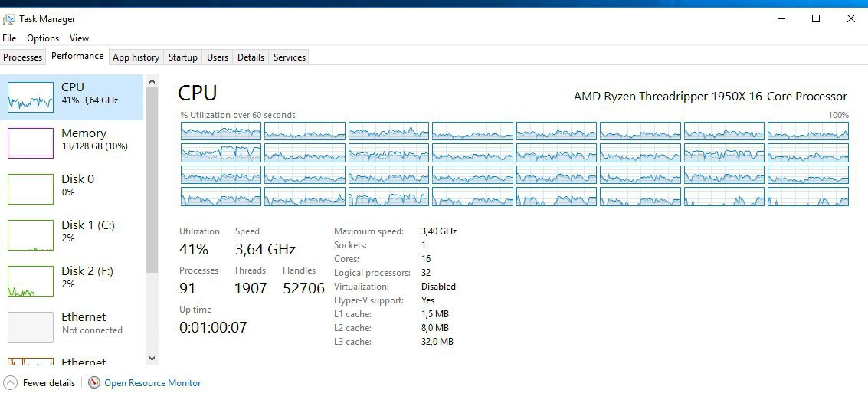This screenshot has width=868, height=400.
Task: Click the Resource Monitor gauge icon
Action: click(95, 383)
